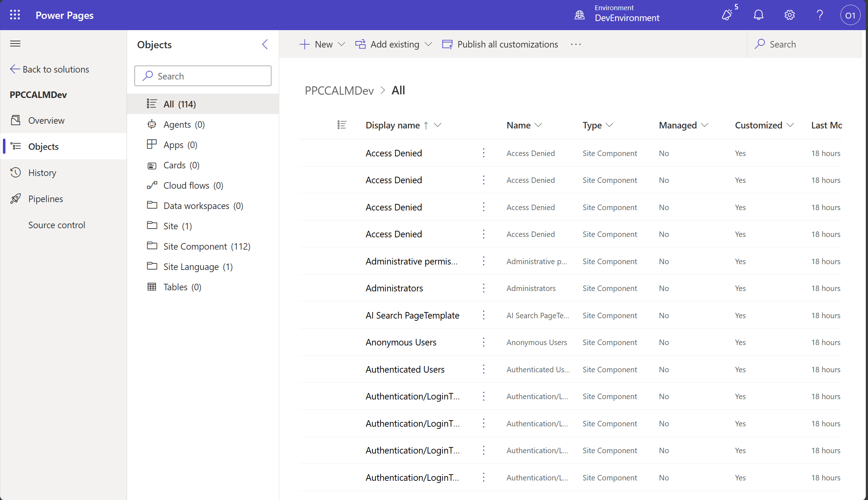Screen dimensions: 868x500
Task: Click the list view icon in table header
Action: click(x=342, y=125)
